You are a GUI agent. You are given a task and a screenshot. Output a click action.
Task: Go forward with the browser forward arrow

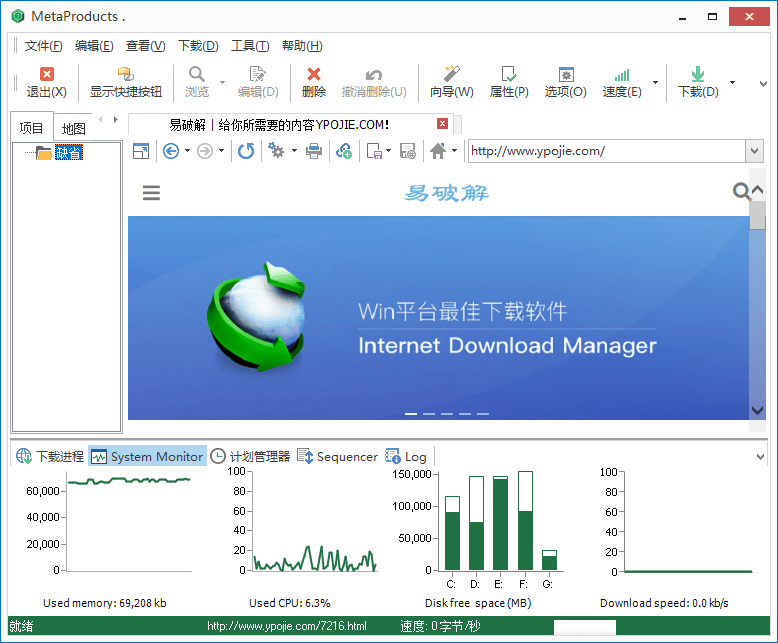204,151
